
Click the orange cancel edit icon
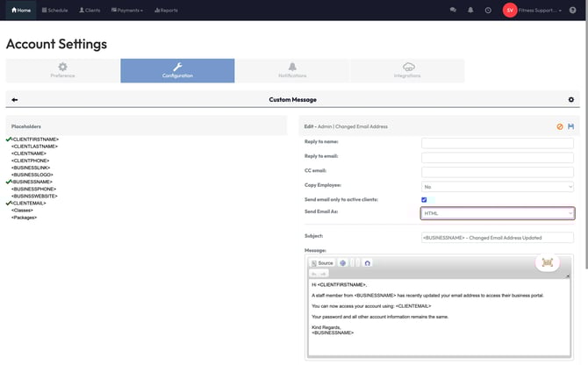click(560, 126)
